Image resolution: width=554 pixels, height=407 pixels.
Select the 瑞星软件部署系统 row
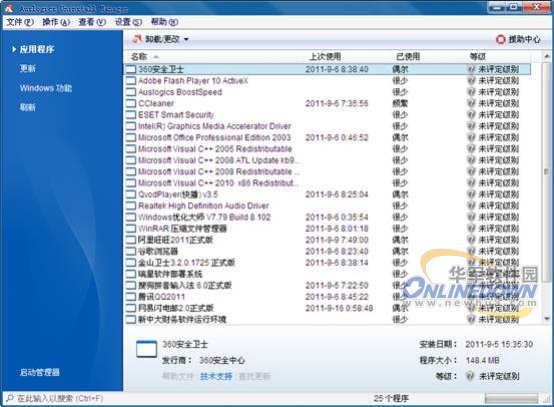[328, 274]
